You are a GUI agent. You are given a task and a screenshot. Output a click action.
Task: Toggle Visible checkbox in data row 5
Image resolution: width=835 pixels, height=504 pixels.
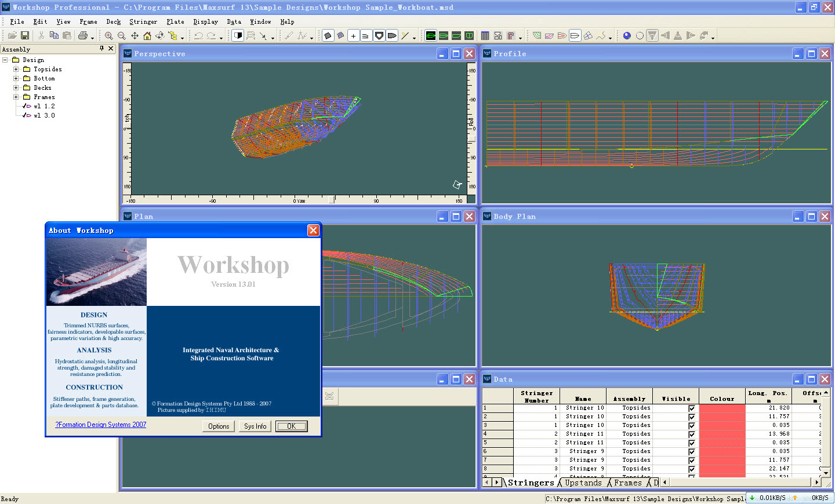[x=692, y=443]
